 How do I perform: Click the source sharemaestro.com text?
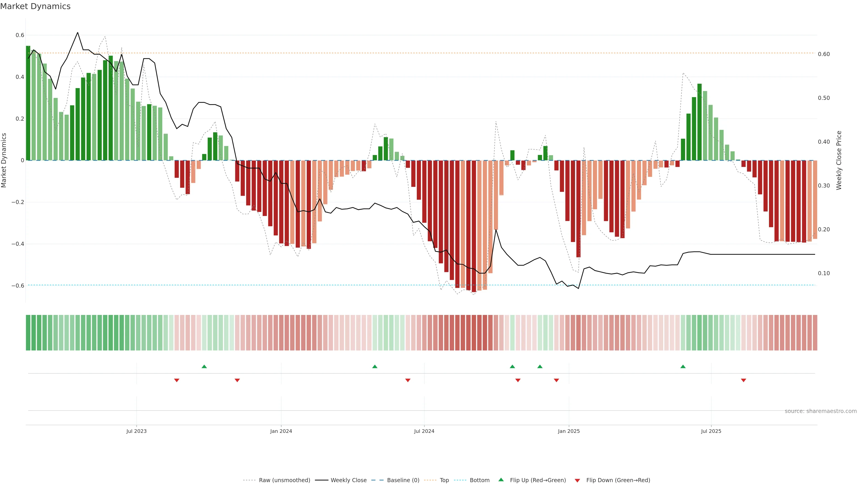pyautogui.click(x=821, y=411)
